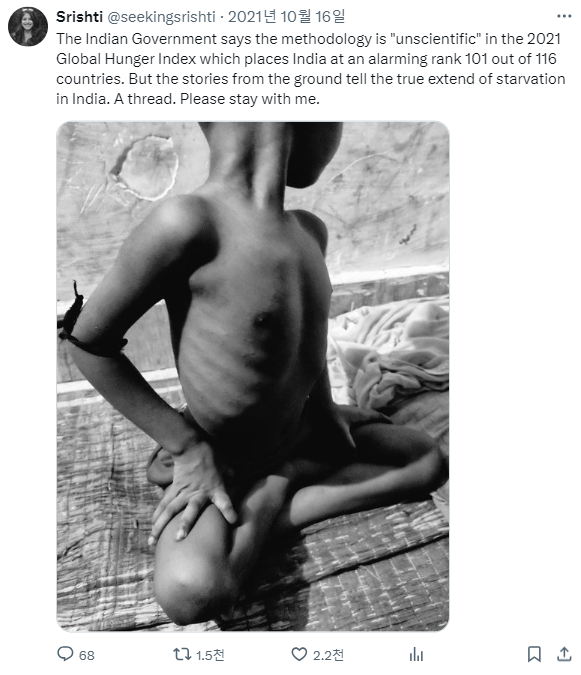The image size is (581, 675).
Task: Click the retweet arrows icon
Action: 182,654
